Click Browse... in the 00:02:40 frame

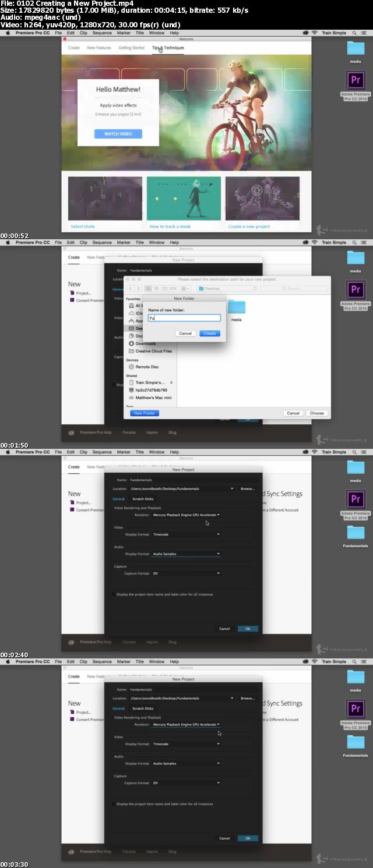click(x=248, y=488)
